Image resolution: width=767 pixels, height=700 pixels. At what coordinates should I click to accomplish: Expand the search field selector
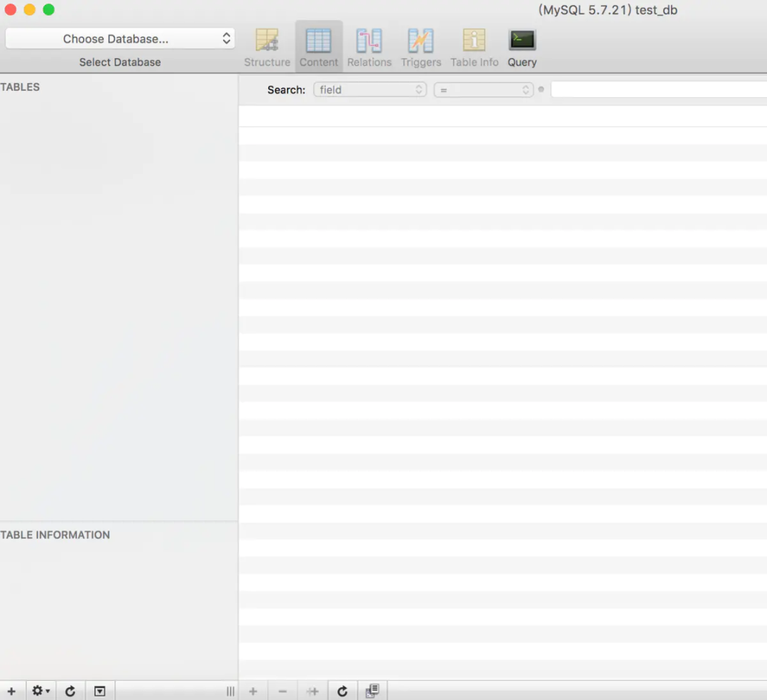click(370, 90)
